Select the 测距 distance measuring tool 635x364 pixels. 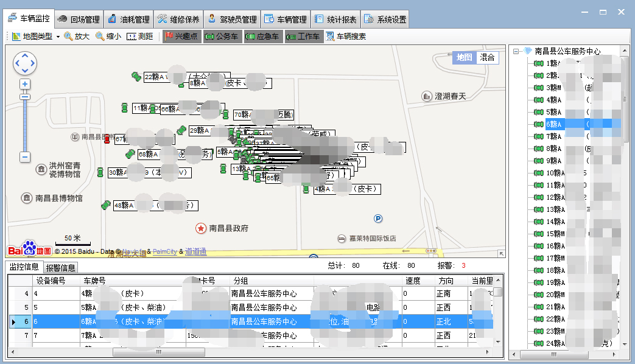(140, 37)
